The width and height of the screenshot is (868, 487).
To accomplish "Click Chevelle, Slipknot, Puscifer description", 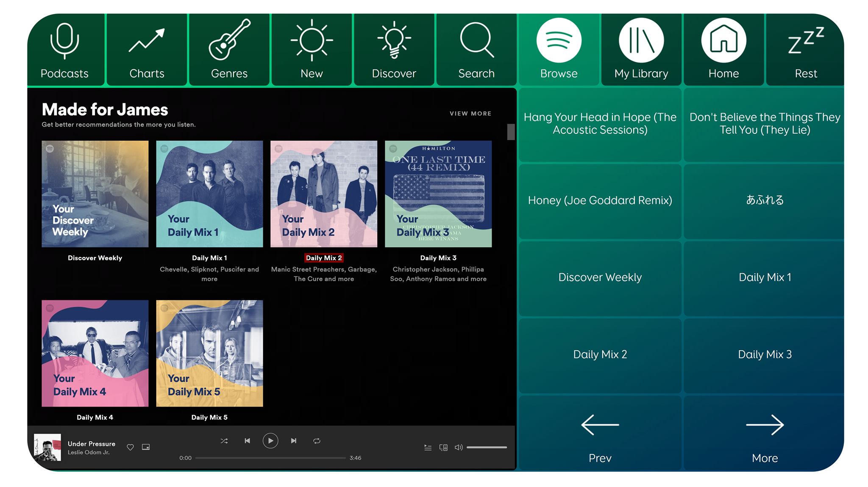I will point(209,274).
